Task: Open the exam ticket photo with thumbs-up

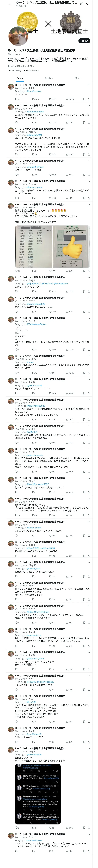Action: [x=71, y=247]
